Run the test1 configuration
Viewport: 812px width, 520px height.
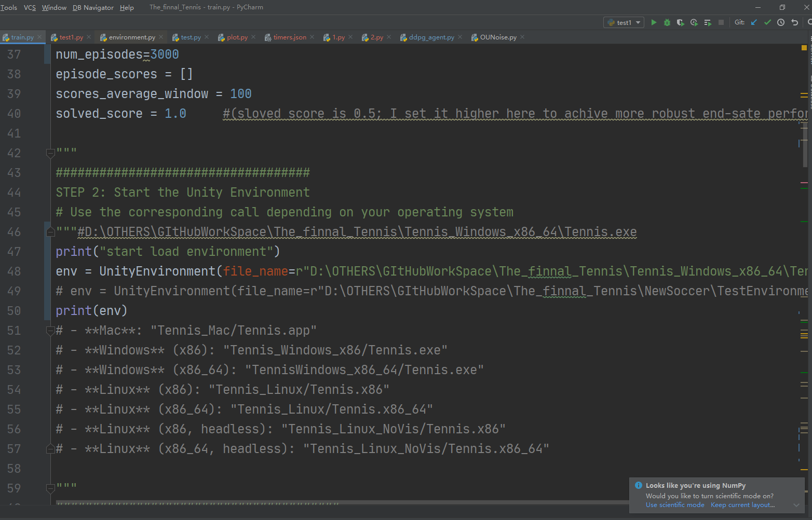654,22
